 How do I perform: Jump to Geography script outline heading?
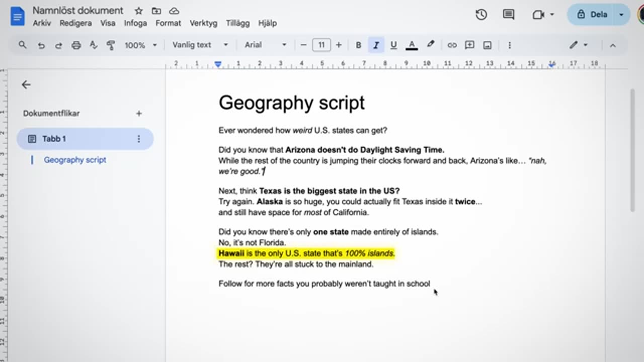click(75, 160)
